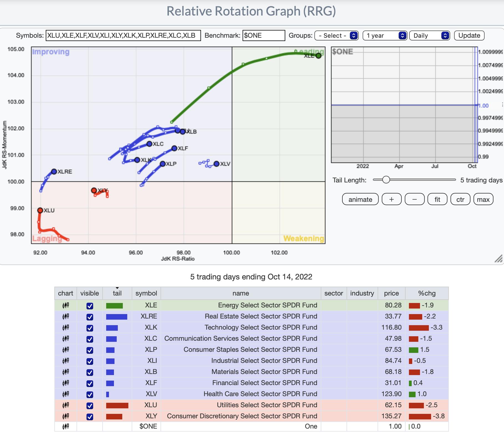Sort table by the symbol column header

(146, 293)
